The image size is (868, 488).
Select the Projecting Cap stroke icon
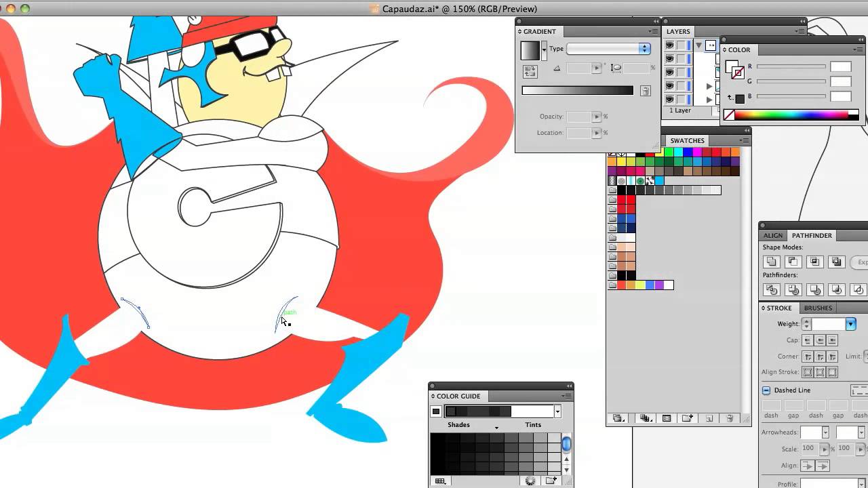coord(832,340)
